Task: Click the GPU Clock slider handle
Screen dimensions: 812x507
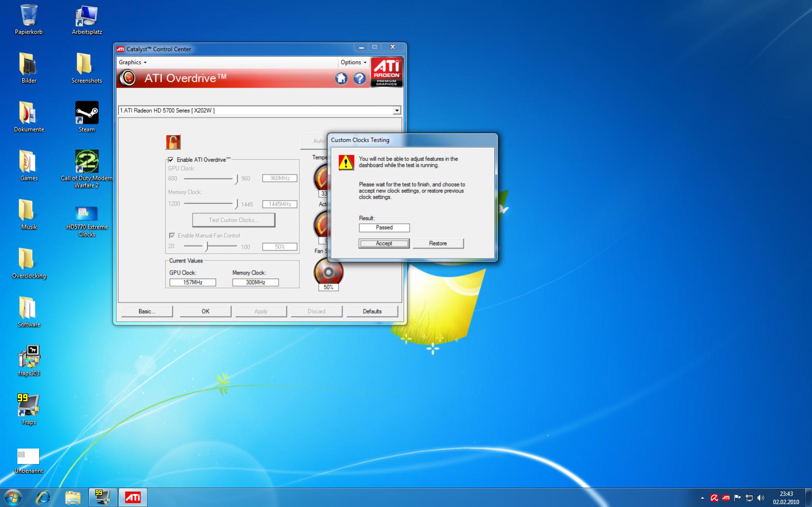Action: (236, 179)
